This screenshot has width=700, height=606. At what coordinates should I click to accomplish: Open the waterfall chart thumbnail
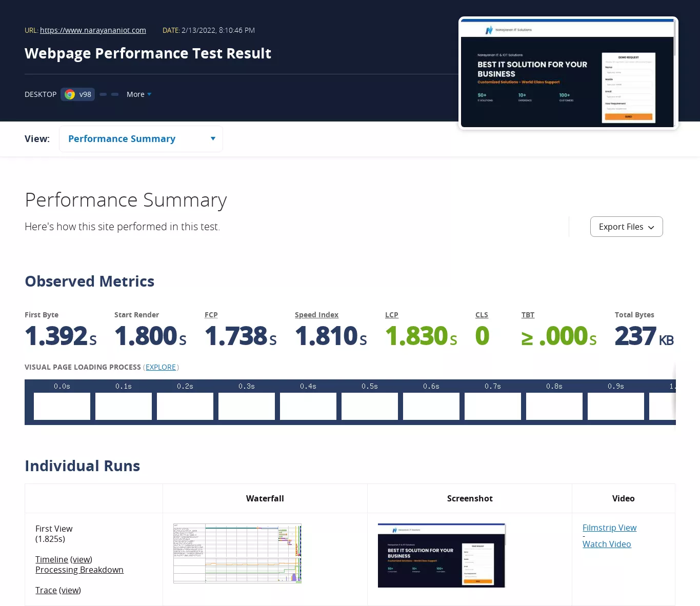[x=237, y=554]
